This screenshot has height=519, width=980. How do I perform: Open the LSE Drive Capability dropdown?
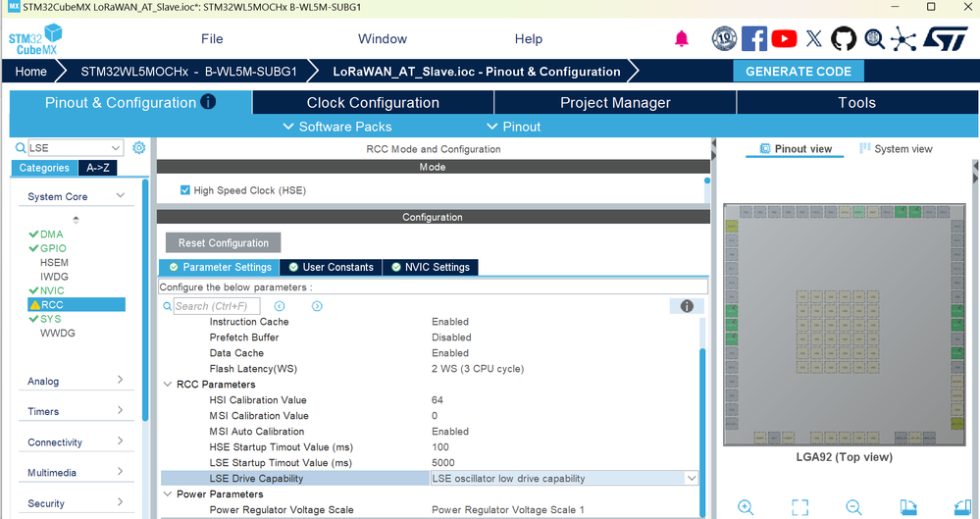point(692,479)
